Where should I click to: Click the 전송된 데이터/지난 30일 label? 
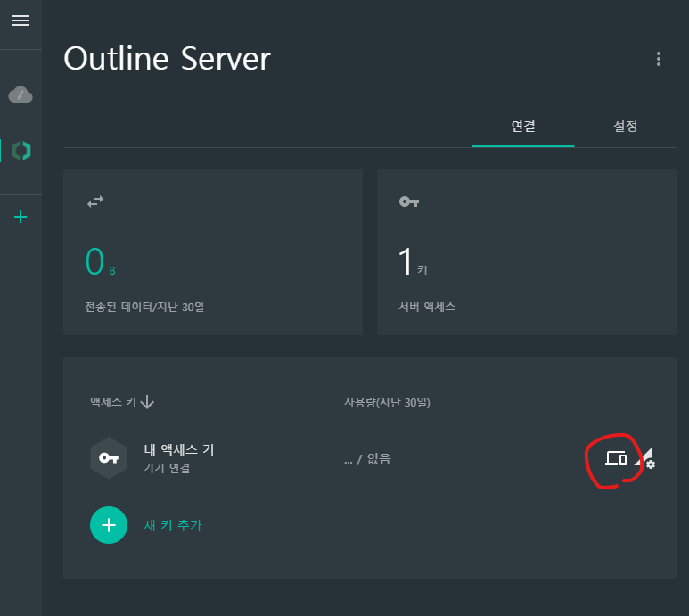point(144,307)
